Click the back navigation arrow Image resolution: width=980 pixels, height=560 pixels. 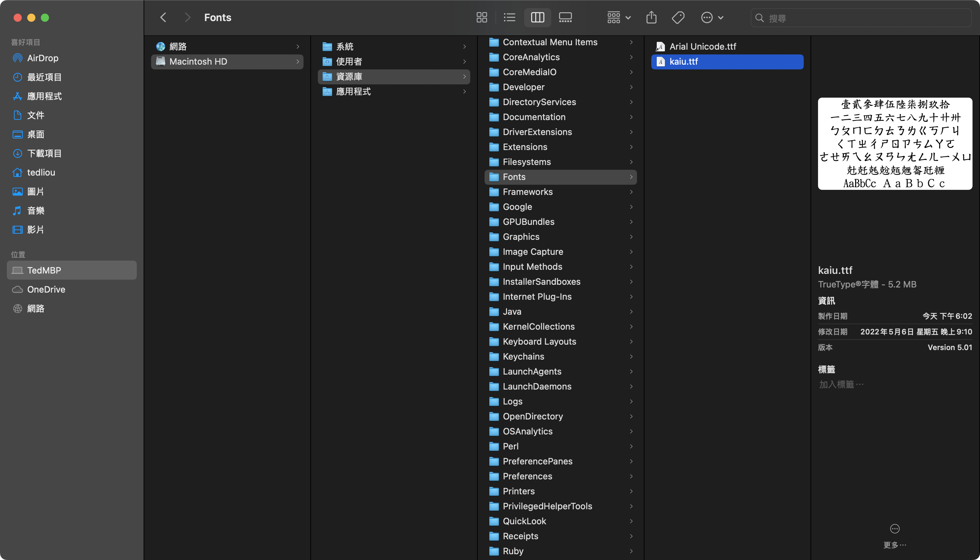click(x=163, y=17)
